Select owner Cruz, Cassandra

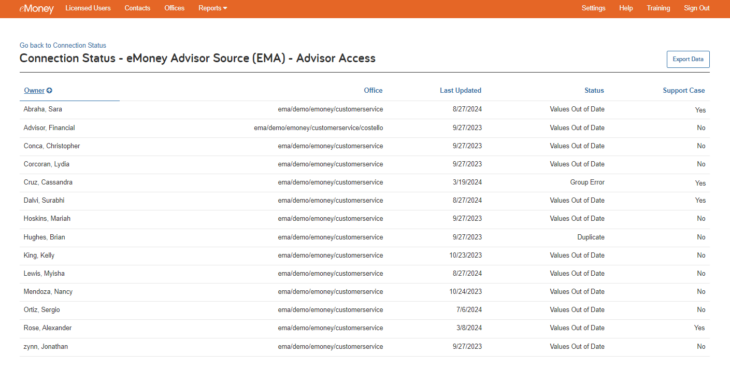point(48,182)
